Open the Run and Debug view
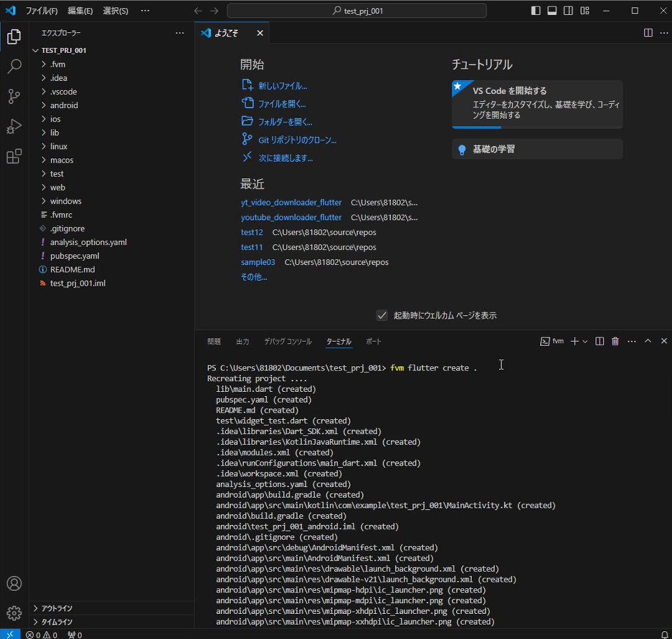Image resolution: width=672 pixels, height=639 pixels. [14, 126]
